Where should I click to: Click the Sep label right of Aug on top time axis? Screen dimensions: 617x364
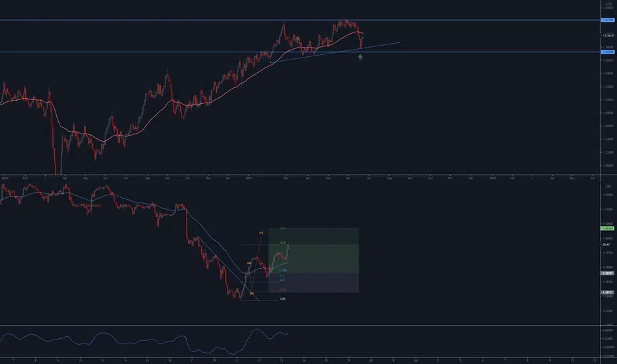[410, 178]
